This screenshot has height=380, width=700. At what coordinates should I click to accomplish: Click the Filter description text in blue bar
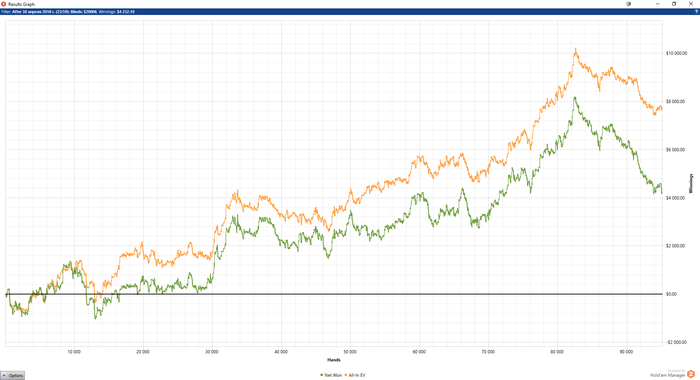coord(68,12)
